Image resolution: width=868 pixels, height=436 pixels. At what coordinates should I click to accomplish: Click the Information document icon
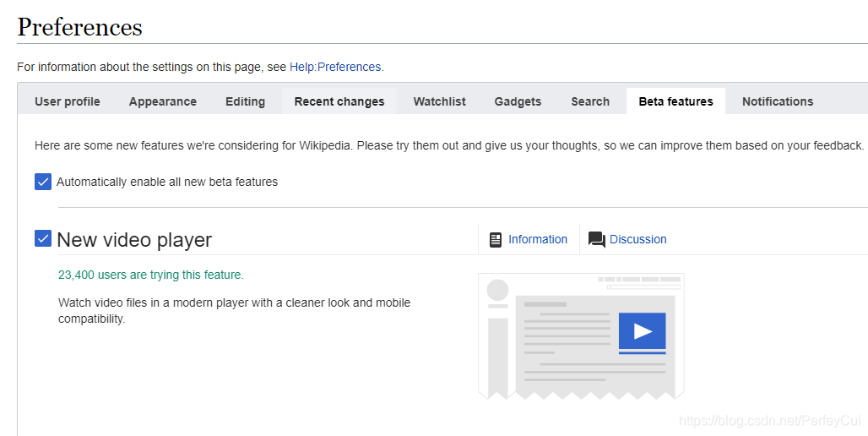click(496, 240)
